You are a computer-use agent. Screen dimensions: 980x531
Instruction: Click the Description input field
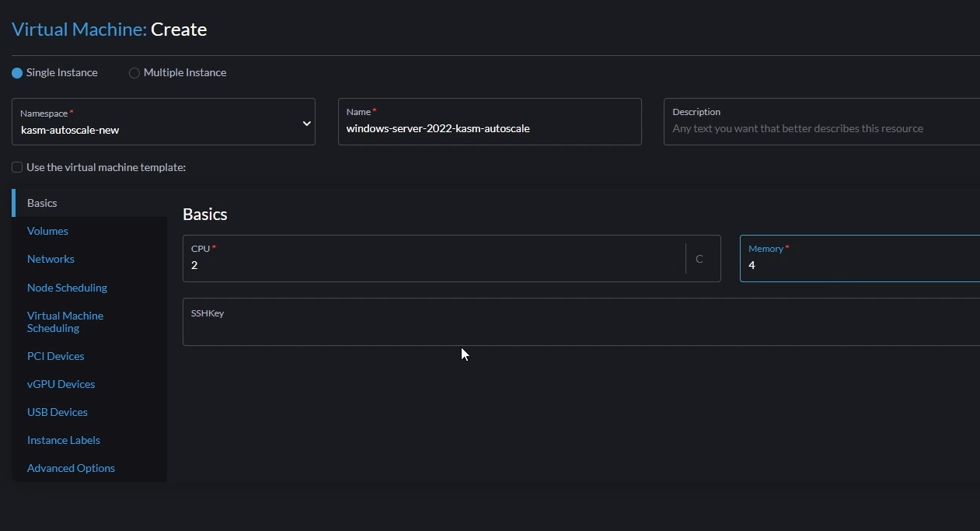coord(816,128)
